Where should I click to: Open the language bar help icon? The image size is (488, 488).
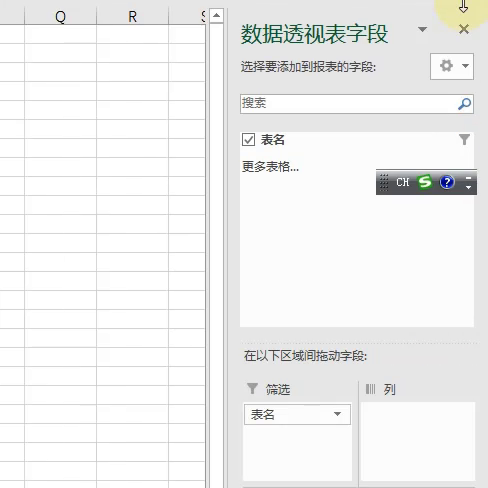[447, 182]
